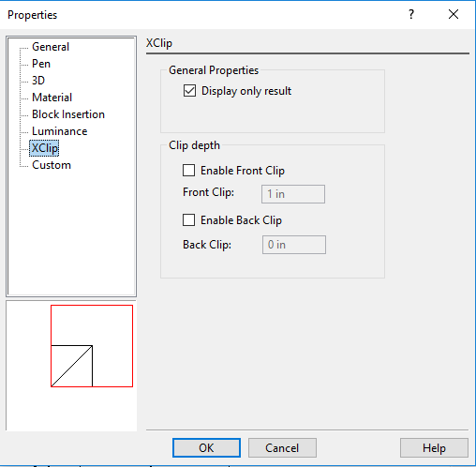Open the Luminance properties page
Screen dimensions: 476x467
tap(59, 131)
